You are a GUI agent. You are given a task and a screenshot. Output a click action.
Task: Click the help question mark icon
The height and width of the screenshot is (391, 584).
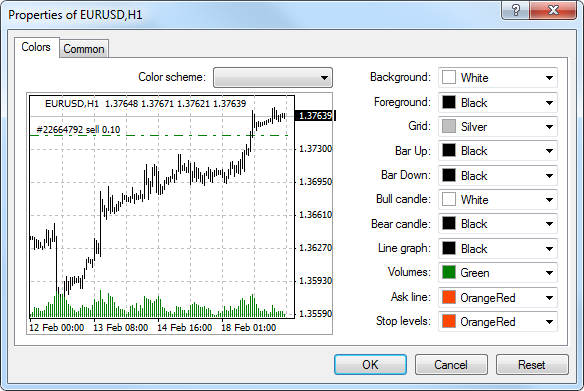(515, 10)
